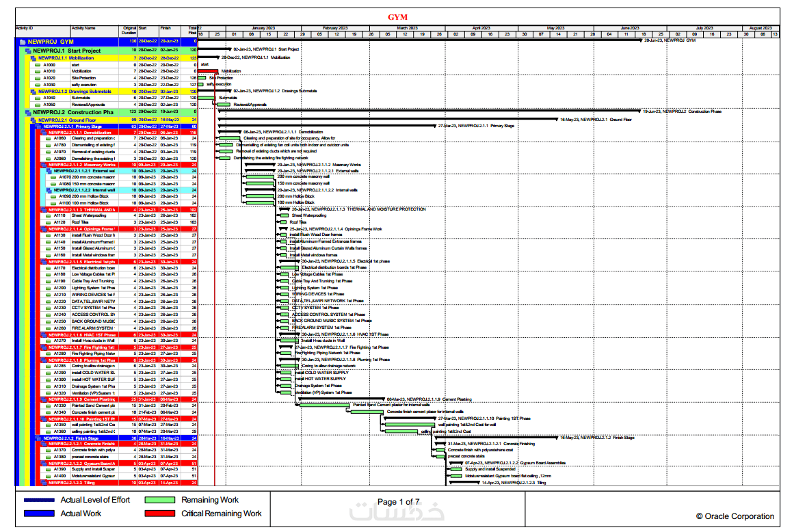Viewport: 794px width, 532px height.
Task: Click the Activity Name column header
Action: pos(94,31)
